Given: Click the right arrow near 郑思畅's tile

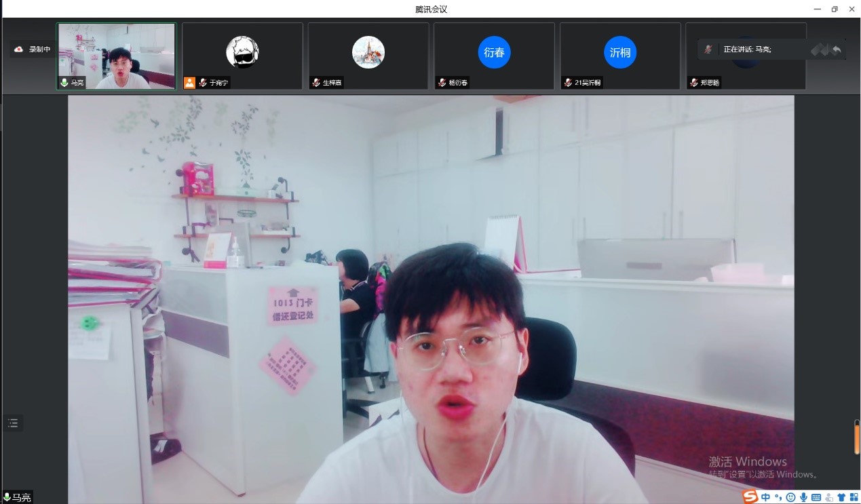Looking at the screenshot, I should [x=836, y=49].
